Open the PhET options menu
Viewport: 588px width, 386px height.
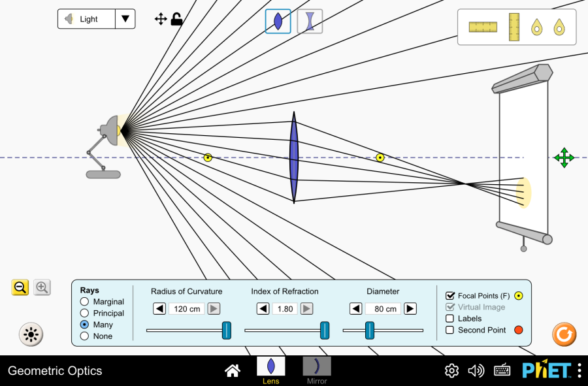[x=579, y=370]
